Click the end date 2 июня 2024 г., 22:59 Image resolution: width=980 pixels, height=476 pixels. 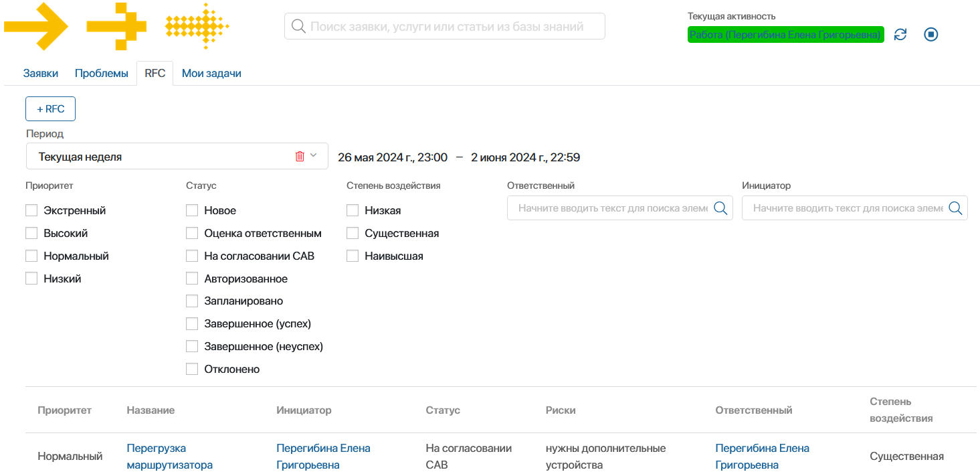pos(525,157)
